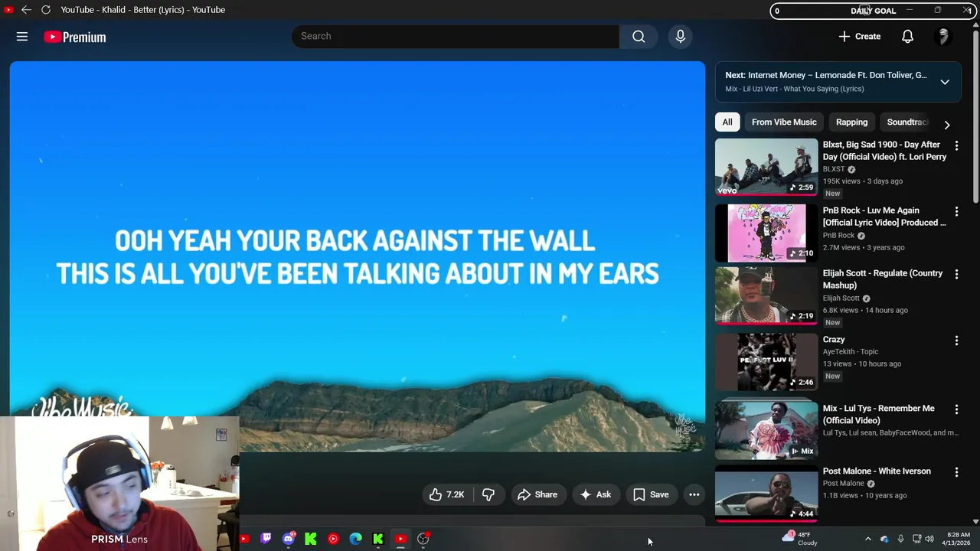Open the notifications bell
This screenshot has width=980, height=551.
pyautogui.click(x=907, y=36)
